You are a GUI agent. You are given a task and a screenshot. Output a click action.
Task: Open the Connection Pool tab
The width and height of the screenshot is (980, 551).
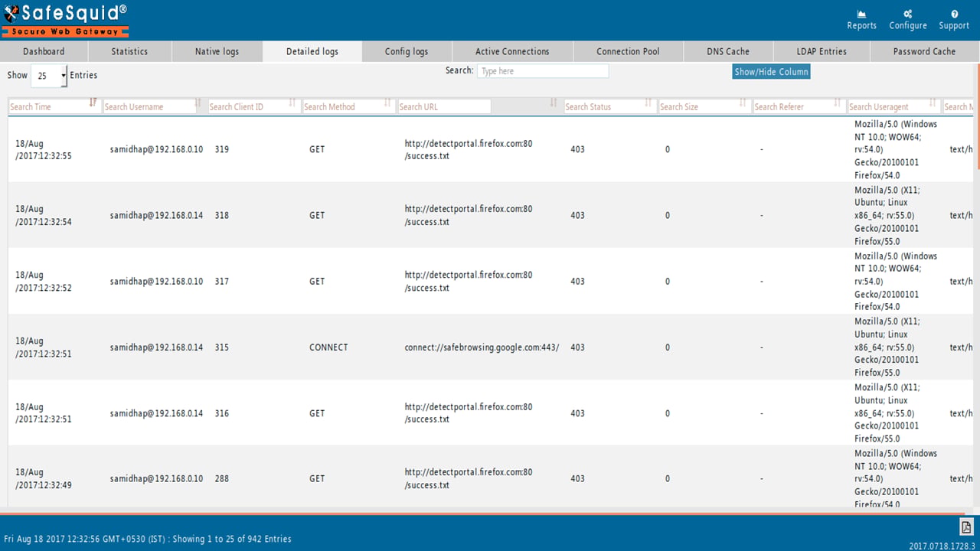628,51
